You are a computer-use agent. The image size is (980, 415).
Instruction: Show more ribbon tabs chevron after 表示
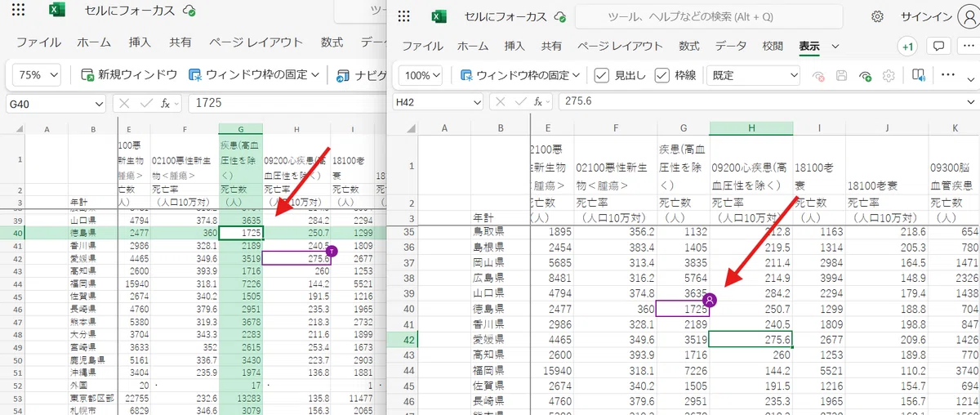(x=835, y=47)
